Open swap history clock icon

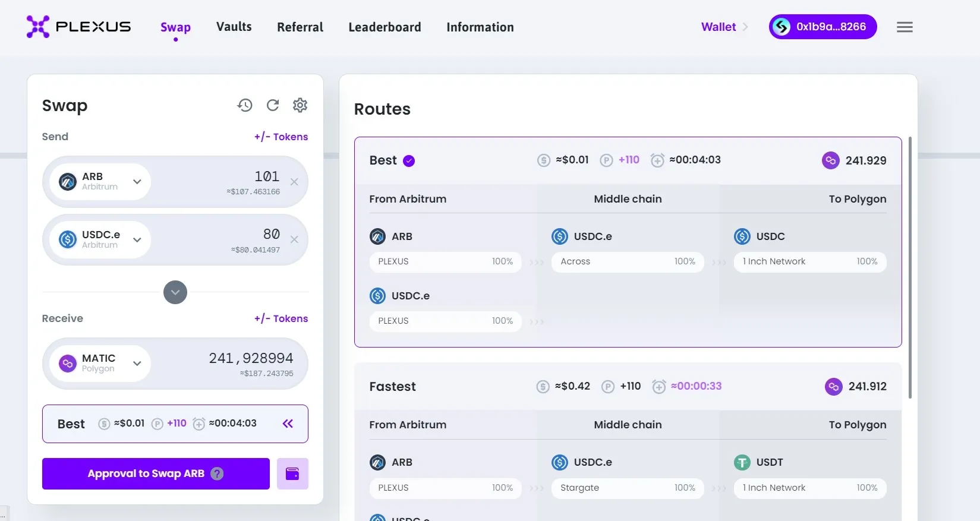pos(245,105)
